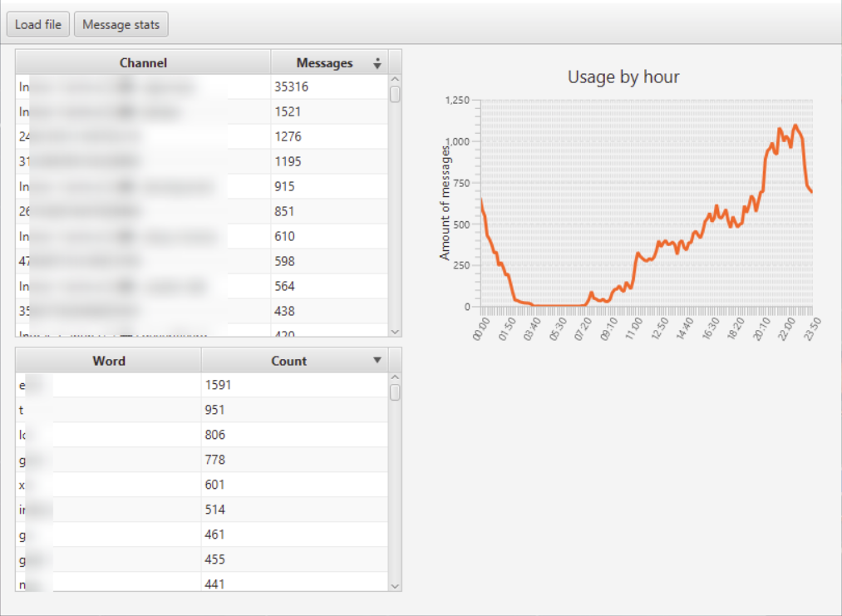Sort by the Channel column header

[143, 63]
